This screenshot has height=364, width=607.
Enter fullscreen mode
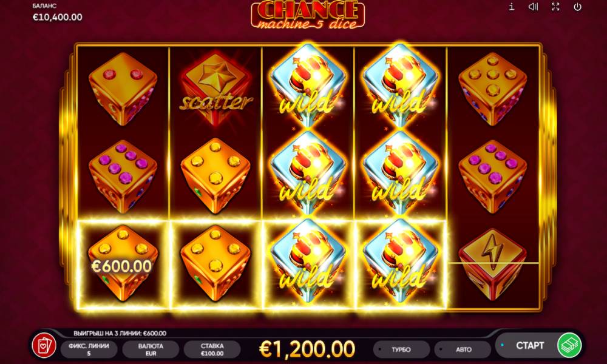pyautogui.click(x=555, y=7)
